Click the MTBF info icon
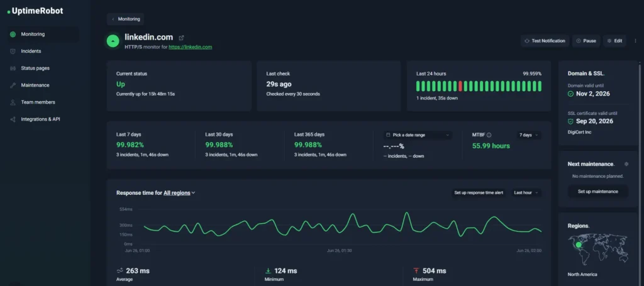Viewport: 644px width, 286px height. point(489,135)
